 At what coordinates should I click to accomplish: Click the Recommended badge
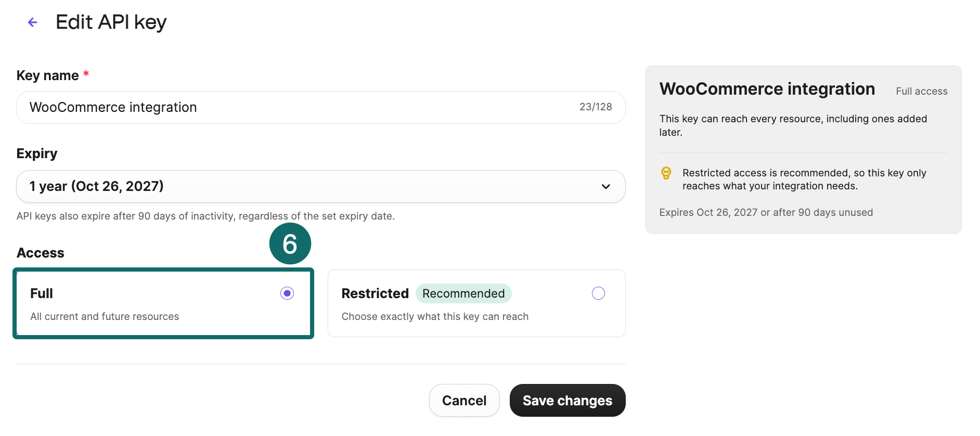tap(463, 293)
